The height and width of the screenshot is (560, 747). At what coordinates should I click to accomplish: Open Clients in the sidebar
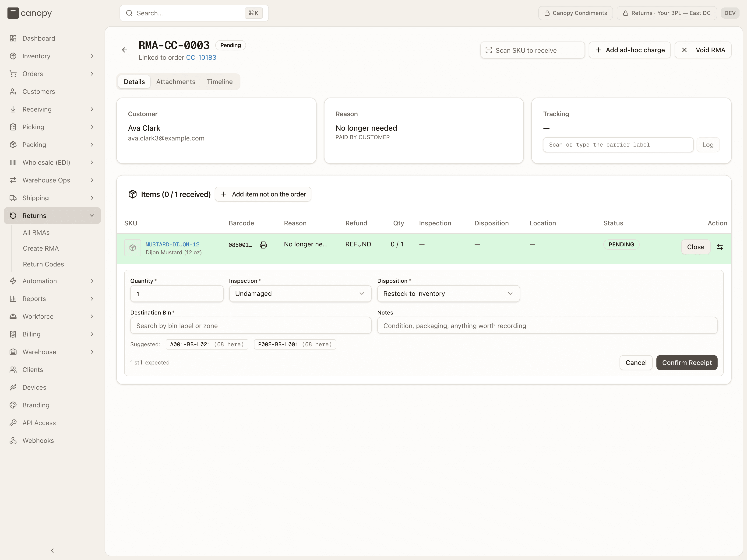tap(52, 370)
